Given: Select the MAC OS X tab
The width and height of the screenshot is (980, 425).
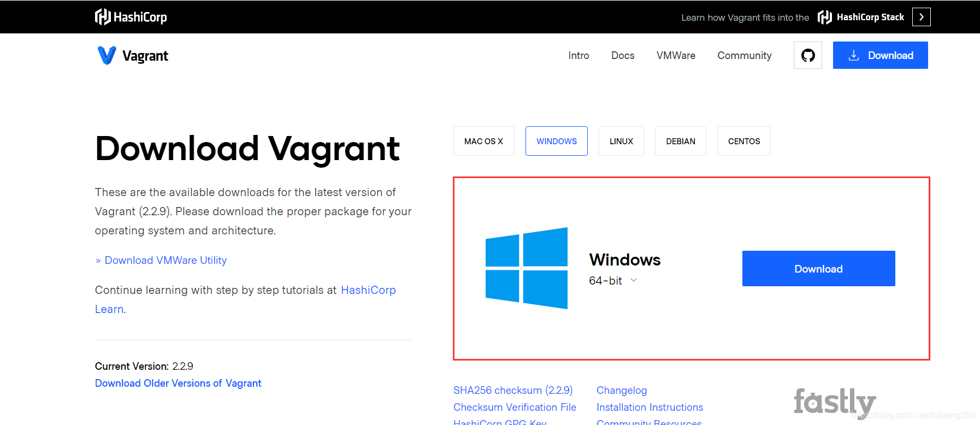Looking at the screenshot, I should tap(483, 141).
